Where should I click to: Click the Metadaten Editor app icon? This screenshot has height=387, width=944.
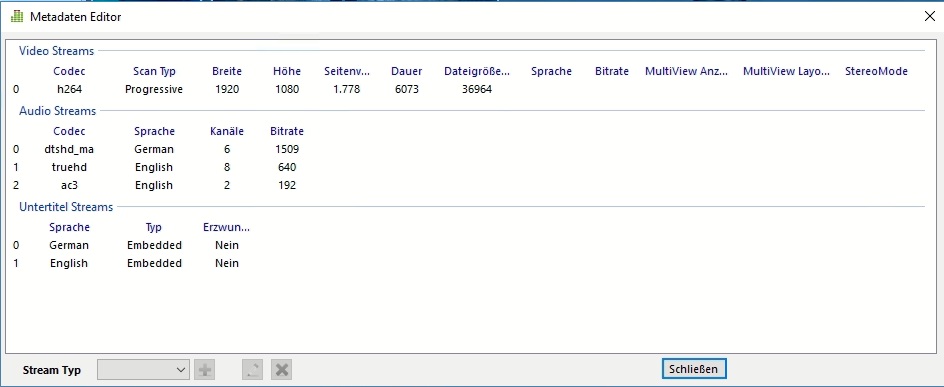[17, 17]
